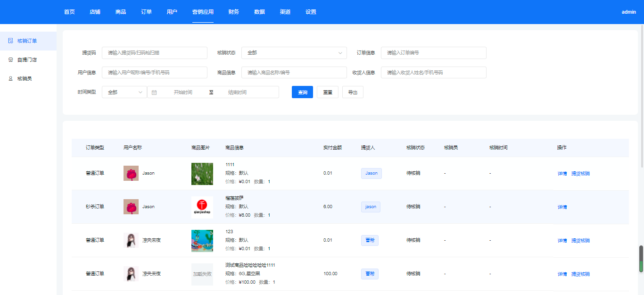This screenshot has width=644, height=295.
Task: Open 详情 for the 秒杀订单 row
Action: pos(562,207)
